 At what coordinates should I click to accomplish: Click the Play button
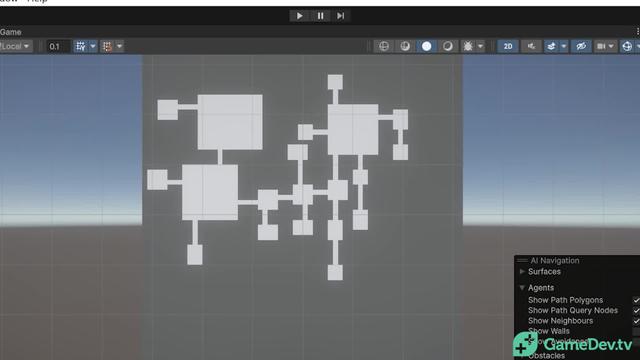coord(299,16)
